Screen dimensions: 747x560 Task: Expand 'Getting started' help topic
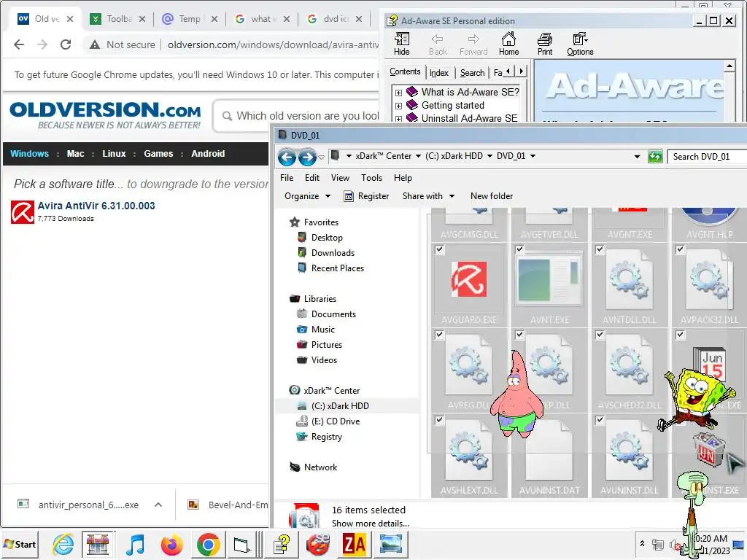click(398, 106)
